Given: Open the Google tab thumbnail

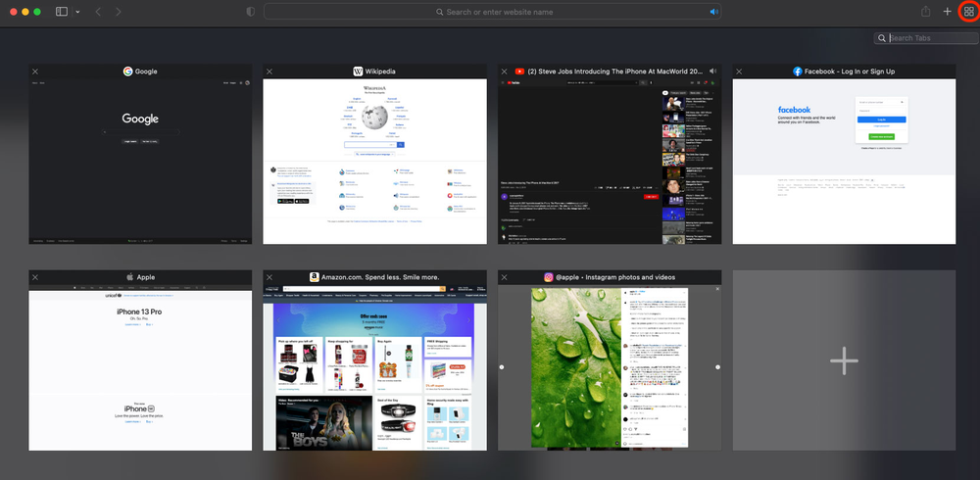Looking at the screenshot, I should click(140, 162).
